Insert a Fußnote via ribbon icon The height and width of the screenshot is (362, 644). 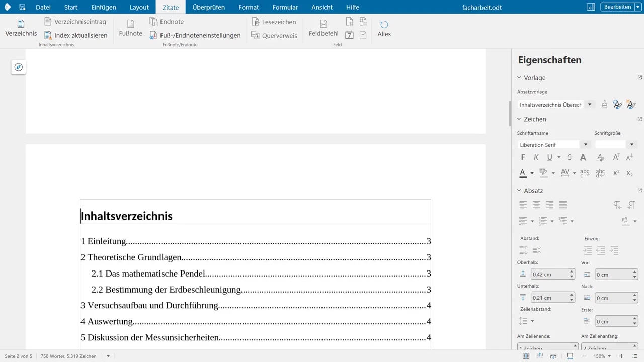pyautogui.click(x=130, y=24)
